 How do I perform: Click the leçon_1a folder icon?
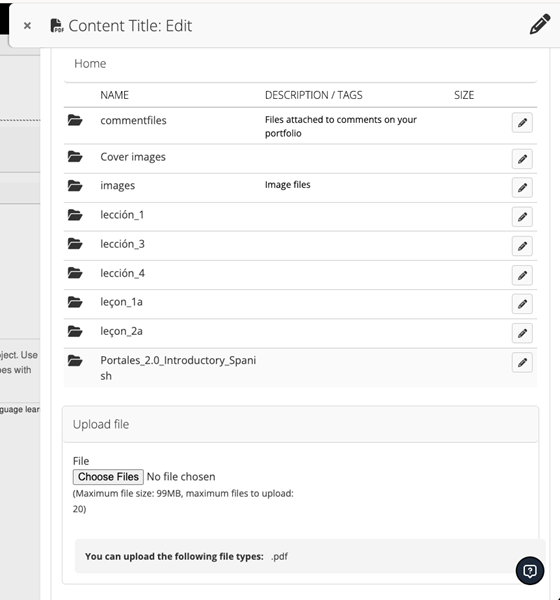[x=75, y=302]
